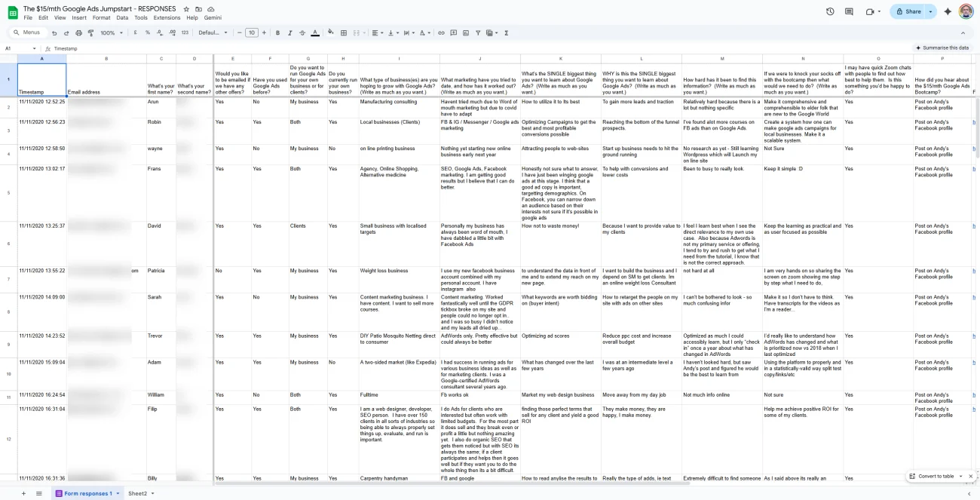Open text wrapping options

[409, 33]
